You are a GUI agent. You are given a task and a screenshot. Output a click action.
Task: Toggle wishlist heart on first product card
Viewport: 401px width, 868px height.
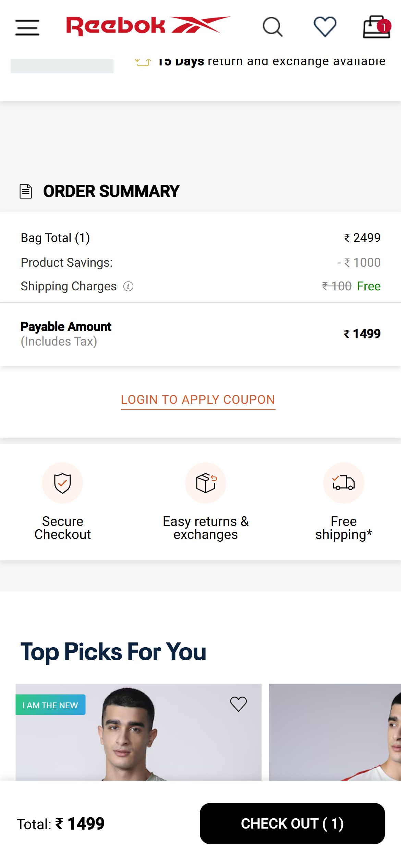click(238, 704)
